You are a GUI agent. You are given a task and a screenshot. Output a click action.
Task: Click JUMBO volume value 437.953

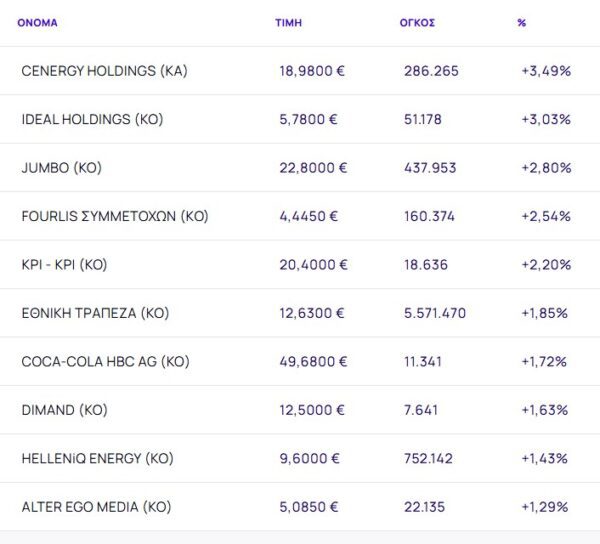[431, 168]
